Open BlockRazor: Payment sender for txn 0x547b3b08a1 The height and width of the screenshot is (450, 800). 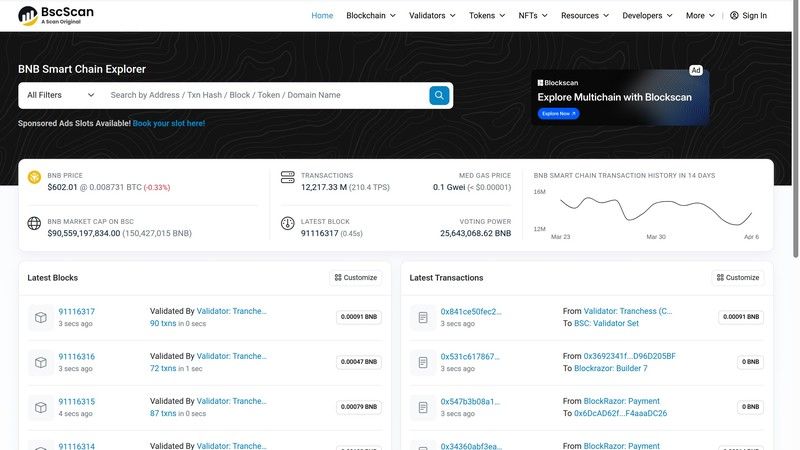click(621, 401)
